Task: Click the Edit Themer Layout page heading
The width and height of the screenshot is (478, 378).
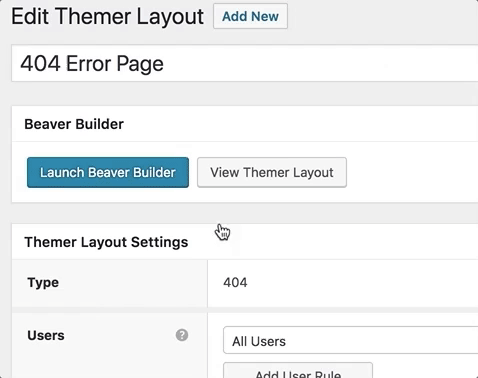Action: tap(107, 17)
